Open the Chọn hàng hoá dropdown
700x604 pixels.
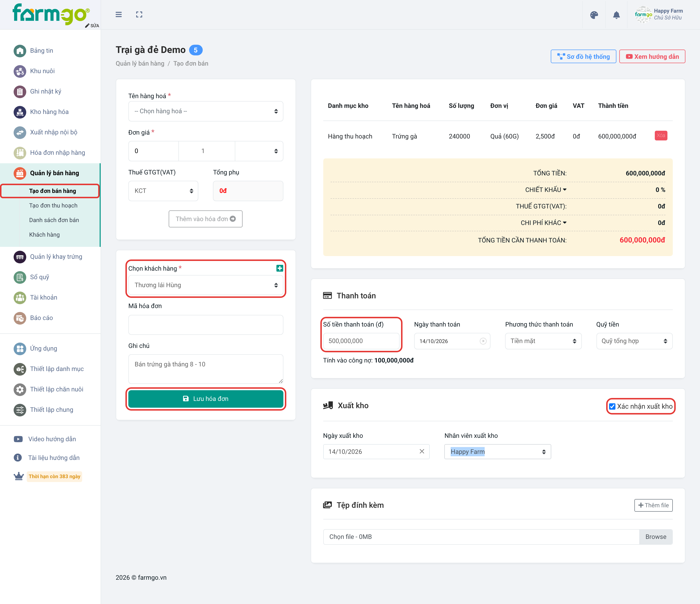pos(206,111)
